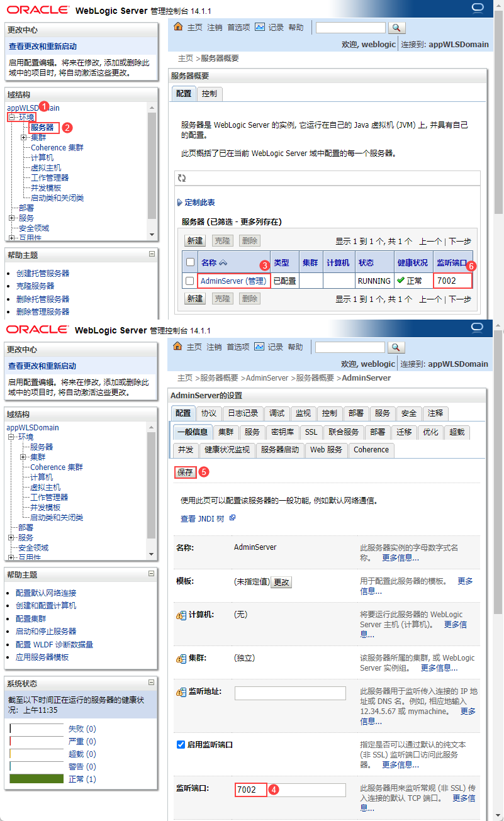Expand 集群 node in lower domain tree
Screen dimensions: 504x821
coord(23,457)
